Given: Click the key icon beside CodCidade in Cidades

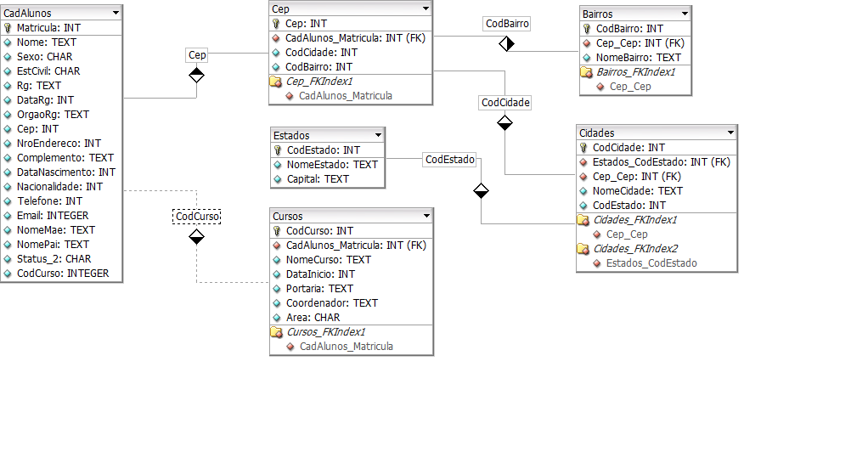Looking at the screenshot, I should [x=583, y=148].
